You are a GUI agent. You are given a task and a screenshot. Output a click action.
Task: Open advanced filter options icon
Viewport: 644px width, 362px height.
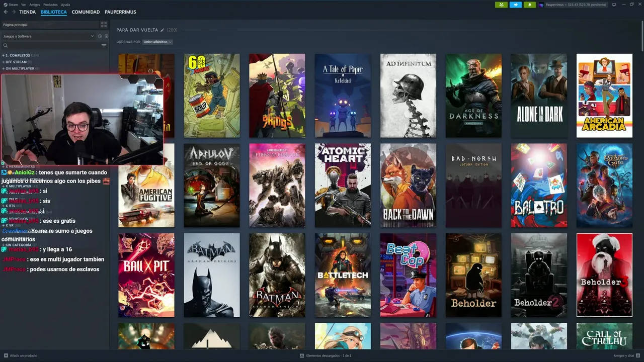(x=104, y=46)
